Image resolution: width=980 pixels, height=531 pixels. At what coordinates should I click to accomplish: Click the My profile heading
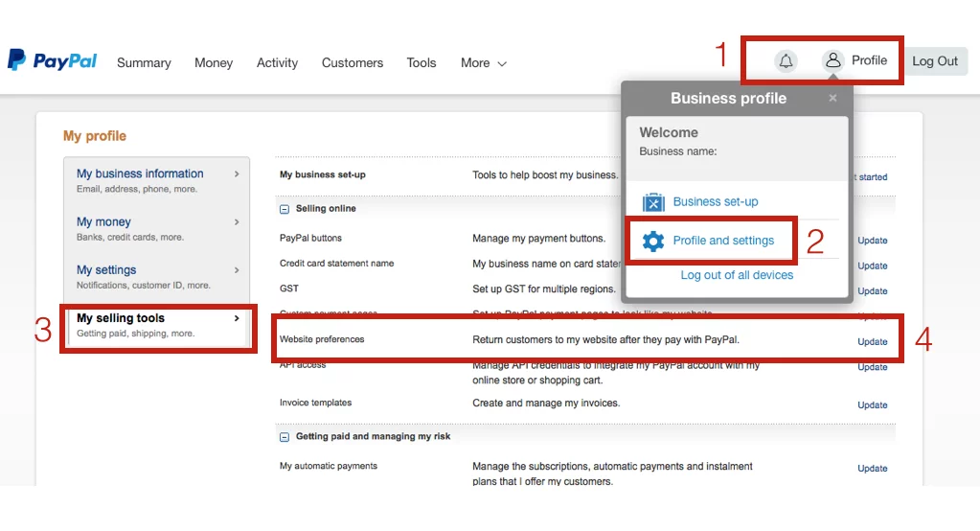click(95, 136)
